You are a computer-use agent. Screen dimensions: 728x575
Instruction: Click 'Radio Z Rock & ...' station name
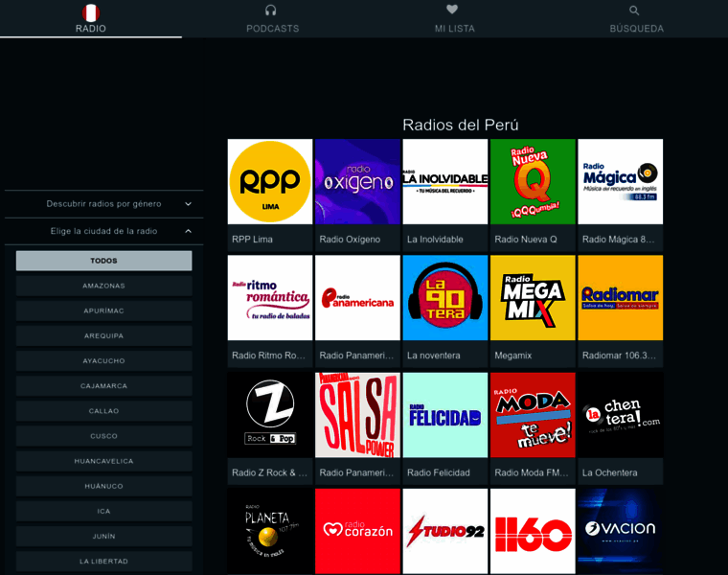pos(269,472)
